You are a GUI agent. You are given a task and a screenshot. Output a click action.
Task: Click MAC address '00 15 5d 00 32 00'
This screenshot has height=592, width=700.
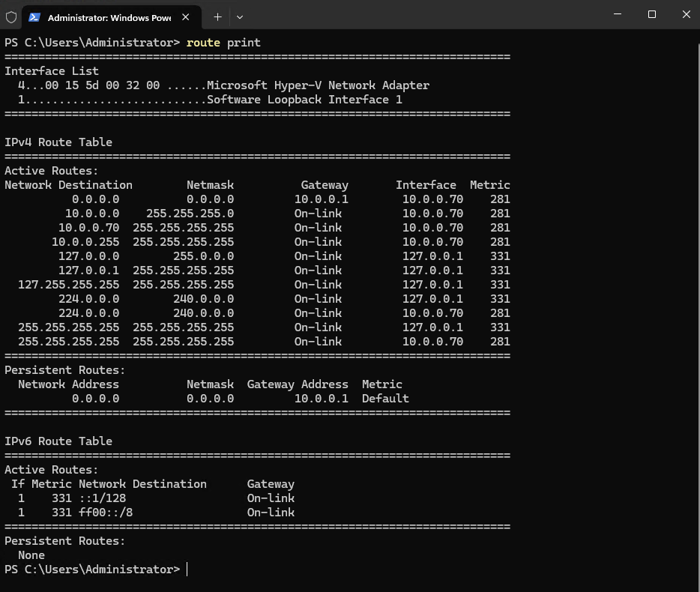102,85
